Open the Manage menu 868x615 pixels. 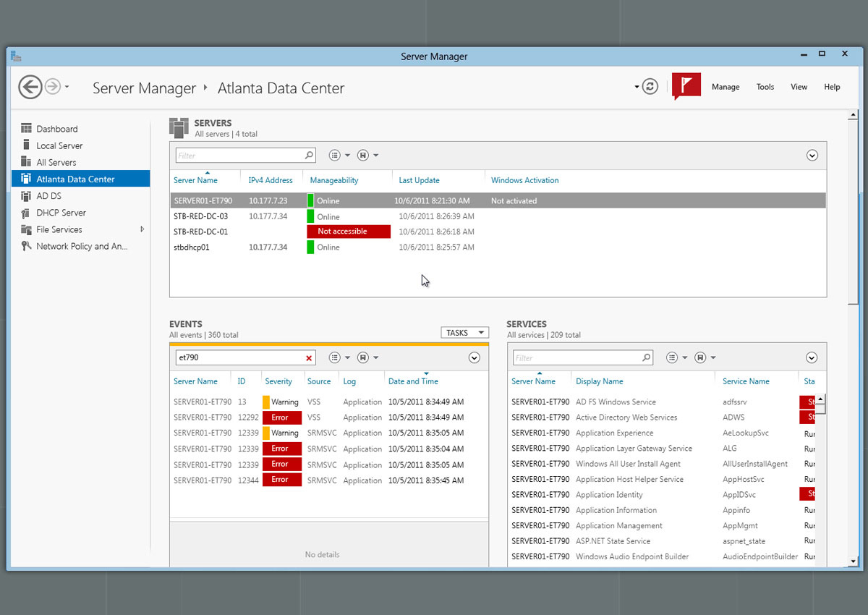pos(726,87)
